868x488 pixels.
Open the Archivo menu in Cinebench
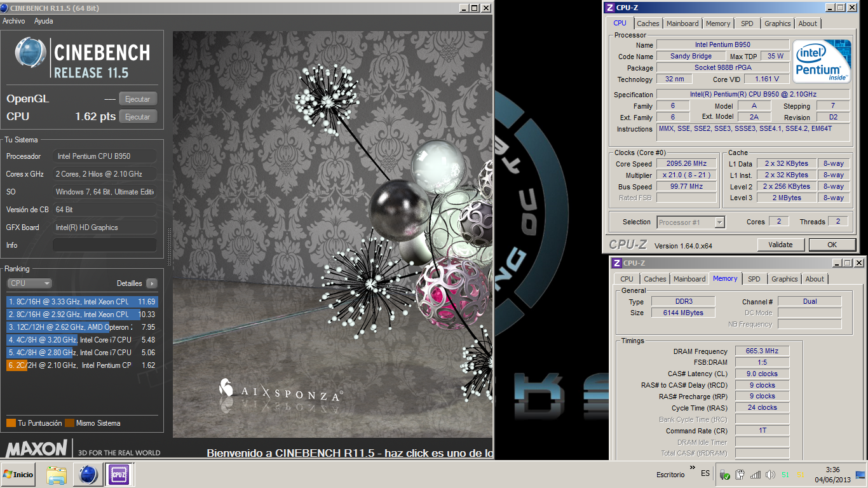(x=14, y=21)
